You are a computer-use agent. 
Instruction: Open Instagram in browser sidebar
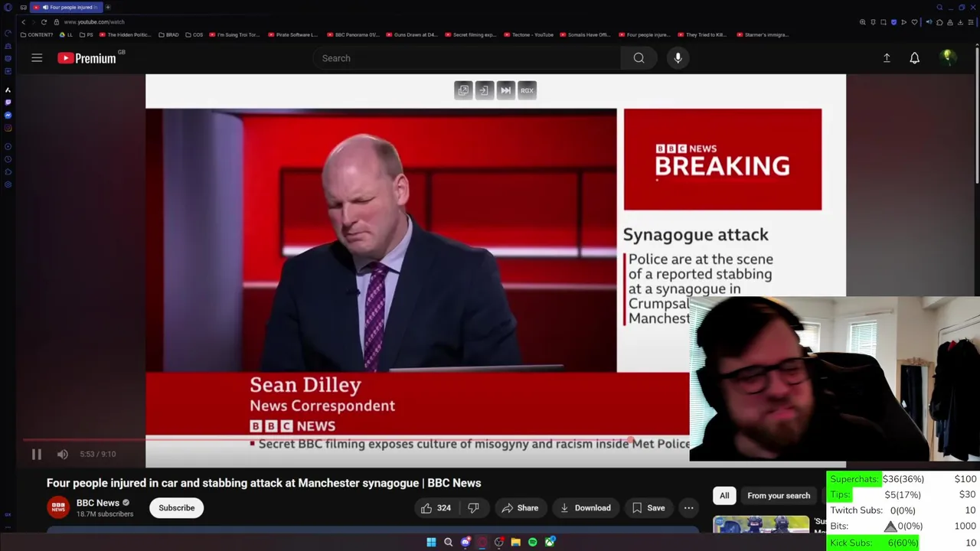[8, 128]
